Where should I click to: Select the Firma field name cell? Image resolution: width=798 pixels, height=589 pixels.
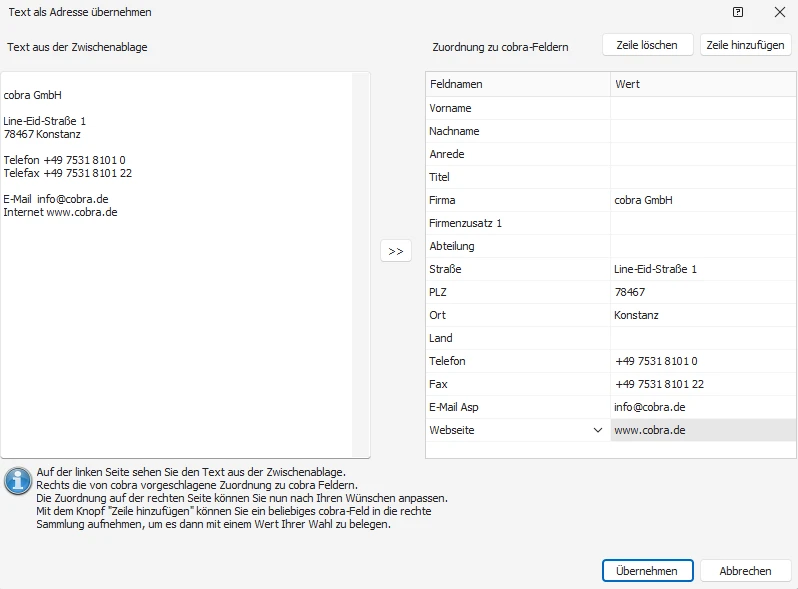(518, 200)
